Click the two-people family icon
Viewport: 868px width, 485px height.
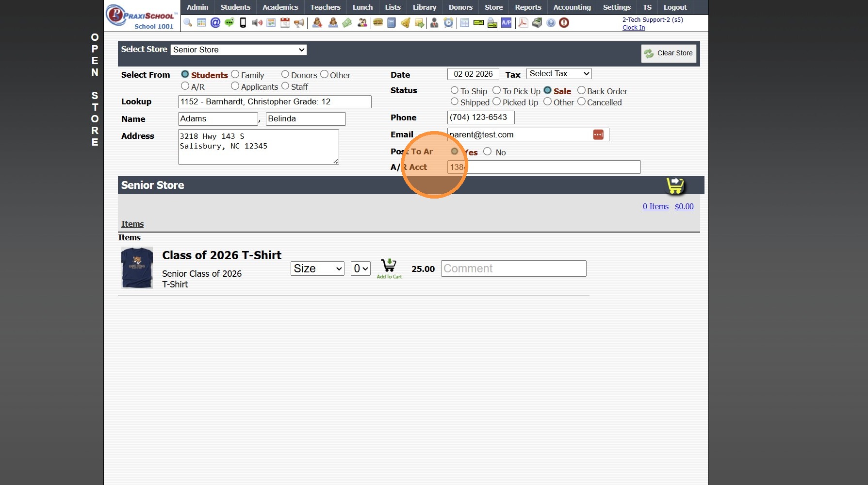(362, 23)
